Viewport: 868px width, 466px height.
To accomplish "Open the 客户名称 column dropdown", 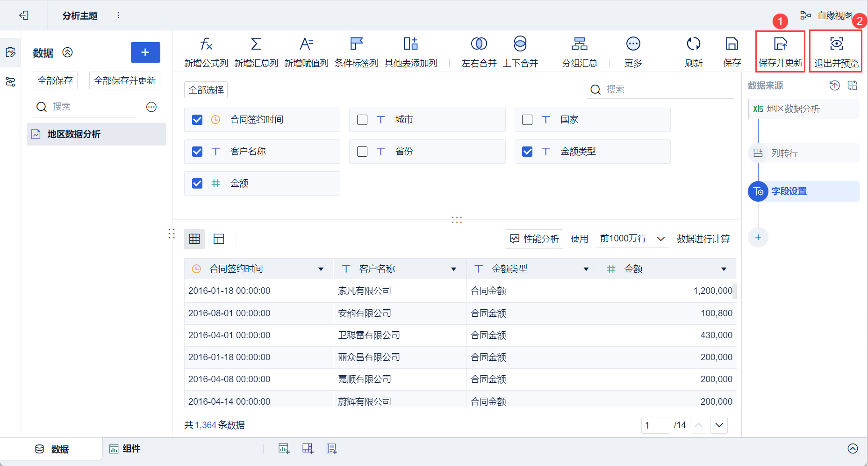I will tap(453, 269).
